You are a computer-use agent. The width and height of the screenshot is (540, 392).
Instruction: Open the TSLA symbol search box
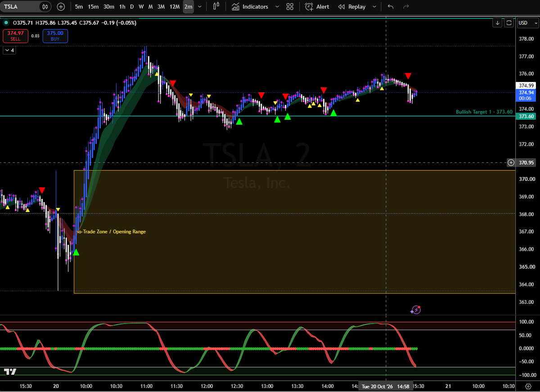(19, 7)
